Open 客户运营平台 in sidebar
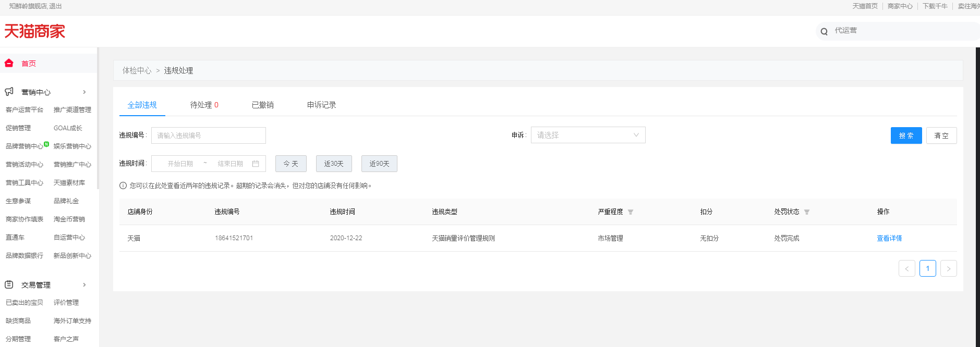This screenshot has height=347, width=980. (x=25, y=109)
